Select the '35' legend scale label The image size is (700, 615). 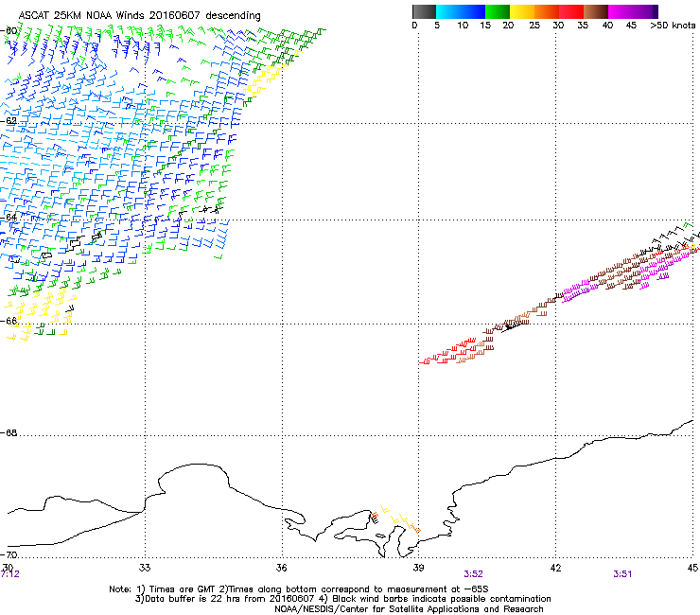pyautogui.click(x=582, y=26)
